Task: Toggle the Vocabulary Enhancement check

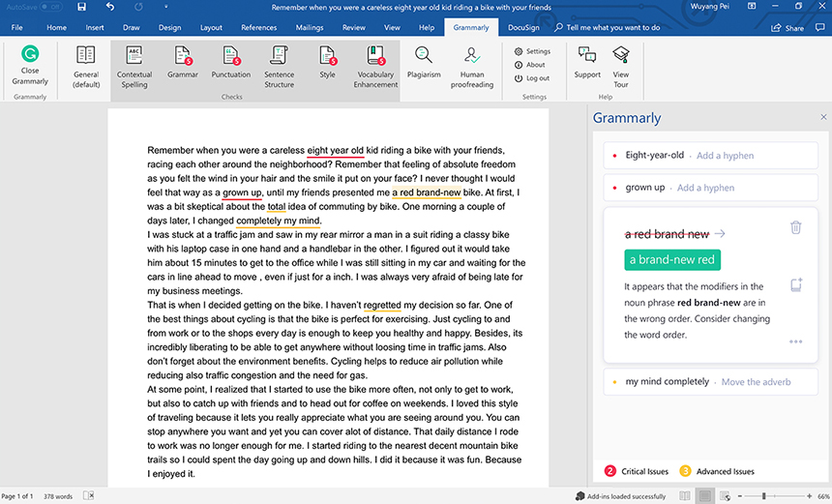Action: [375, 68]
